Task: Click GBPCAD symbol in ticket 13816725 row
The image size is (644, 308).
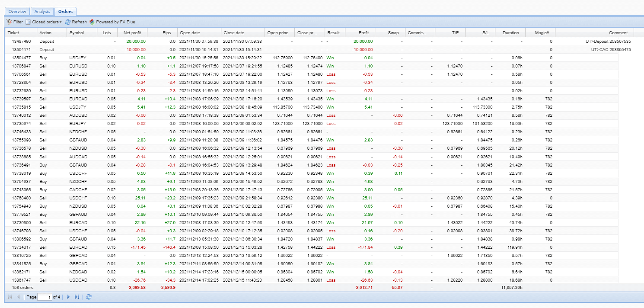Action: click(78, 255)
